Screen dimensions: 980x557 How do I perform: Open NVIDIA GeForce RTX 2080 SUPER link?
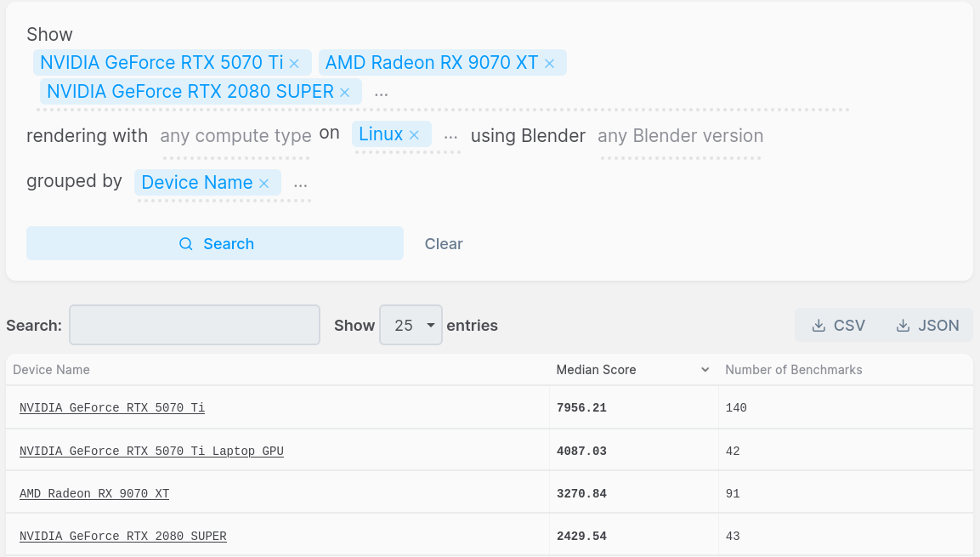point(123,536)
